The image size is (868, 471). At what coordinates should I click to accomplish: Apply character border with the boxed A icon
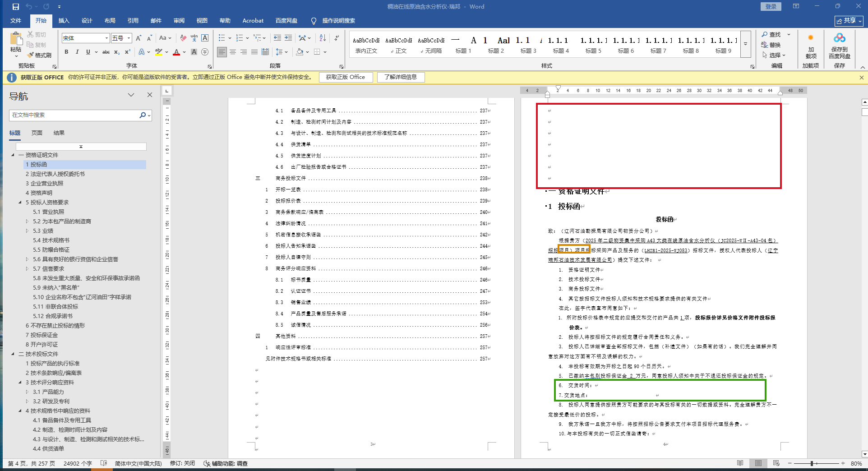(205, 38)
